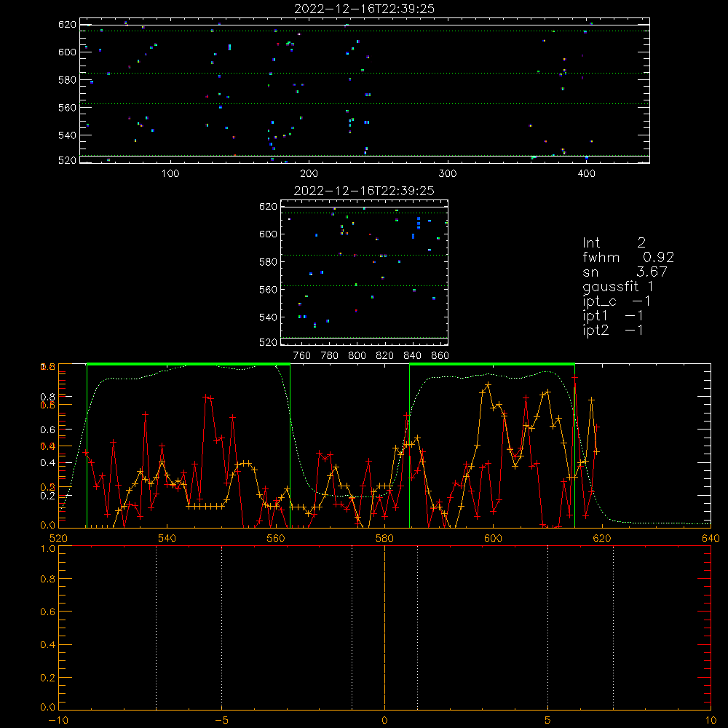This screenshot has height=728, width=728.
Task: Select x-axis label "800" on the small square panel
Action: click(x=357, y=356)
